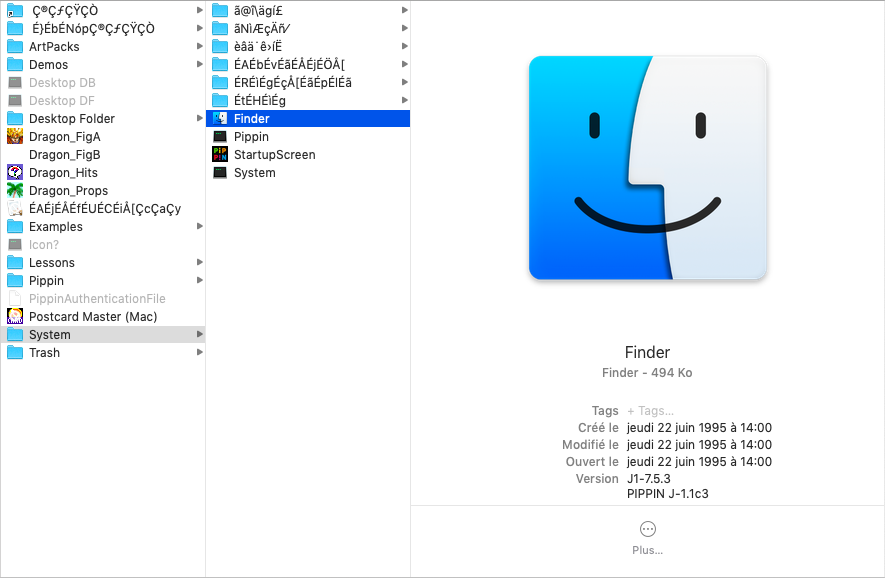Click the Desktop Folder icon
The width and height of the screenshot is (885, 578).
15,119
